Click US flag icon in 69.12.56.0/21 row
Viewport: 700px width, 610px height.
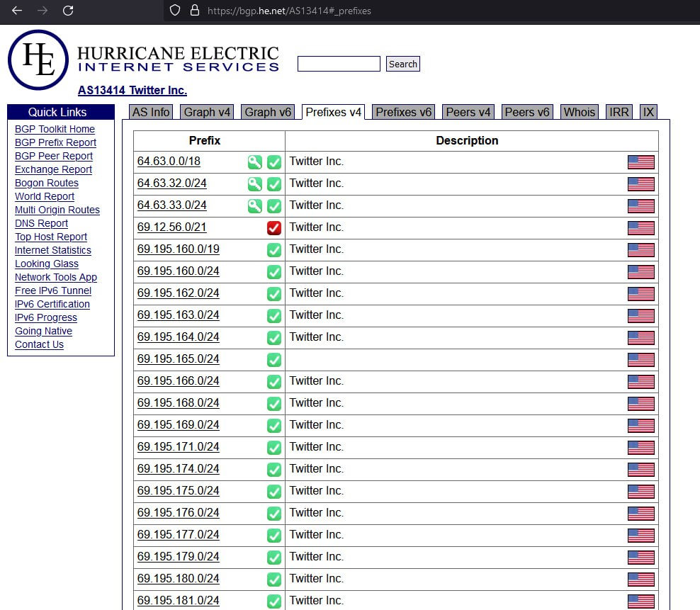[641, 227]
